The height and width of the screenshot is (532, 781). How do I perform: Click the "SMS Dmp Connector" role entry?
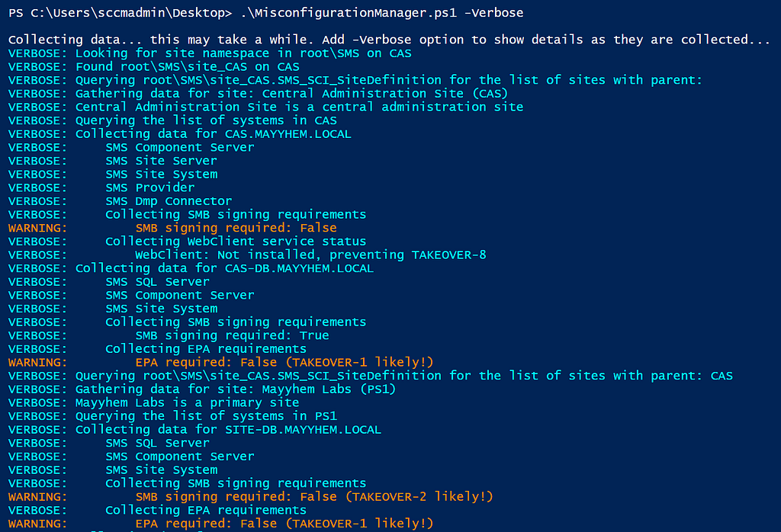169,201
